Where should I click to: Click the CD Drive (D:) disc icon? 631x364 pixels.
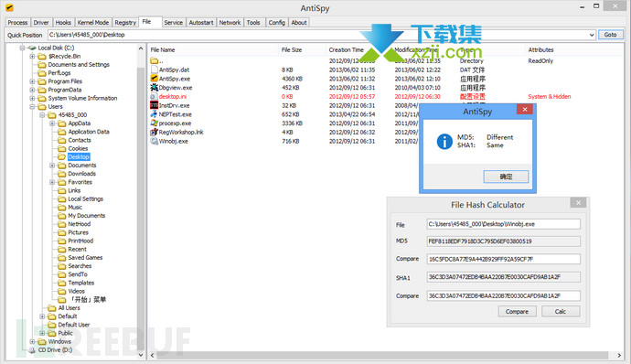click(x=32, y=350)
